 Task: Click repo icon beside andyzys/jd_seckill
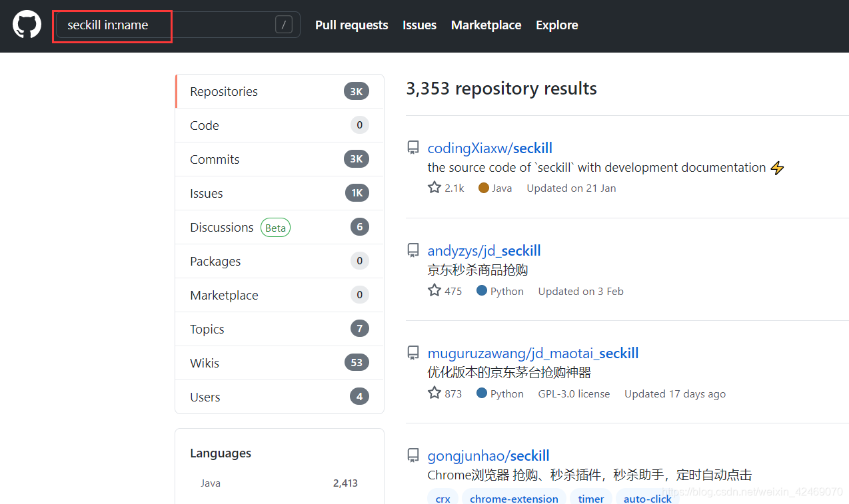point(413,250)
